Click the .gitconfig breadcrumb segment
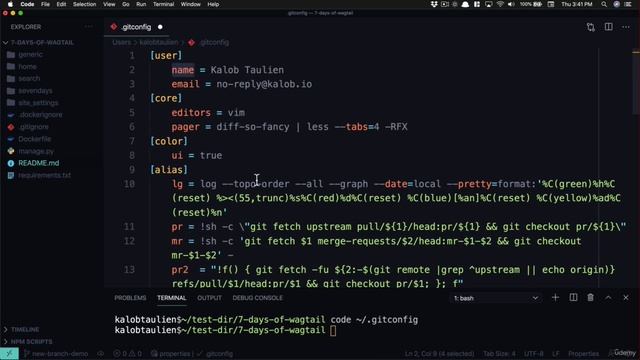This screenshot has width=640, height=360. 214,42
